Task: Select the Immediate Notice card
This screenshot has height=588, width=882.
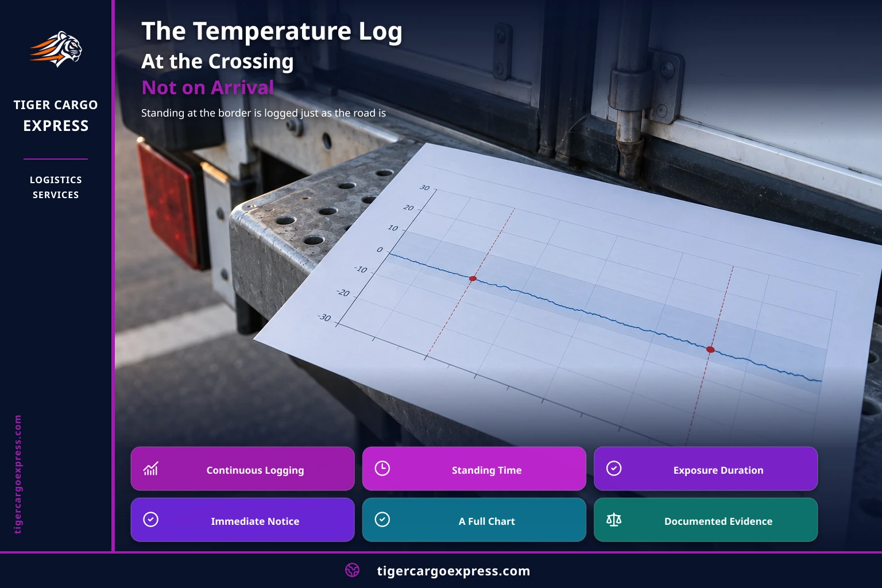Action: (x=242, y=520)
